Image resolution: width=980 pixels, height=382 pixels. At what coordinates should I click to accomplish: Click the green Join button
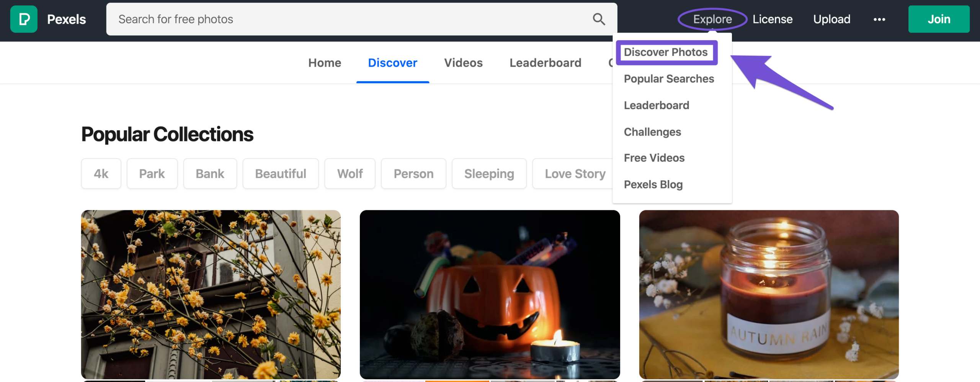tap(939, 19)
